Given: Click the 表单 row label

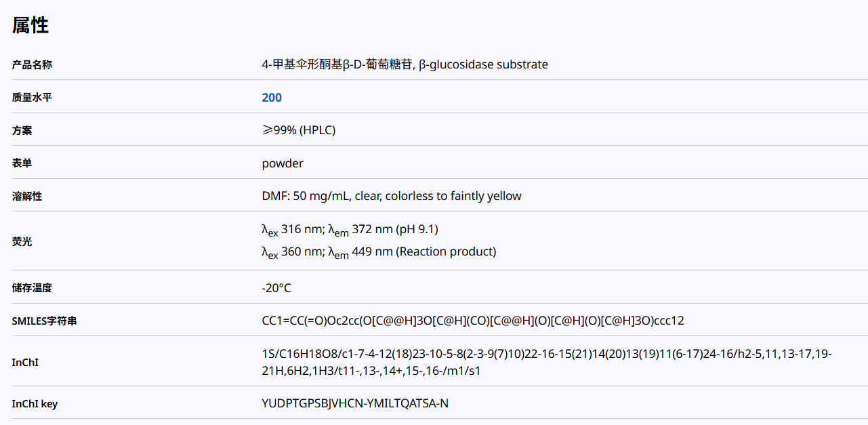Looking at the screenshot, I should pyautogui.click(x=22, y=163).
